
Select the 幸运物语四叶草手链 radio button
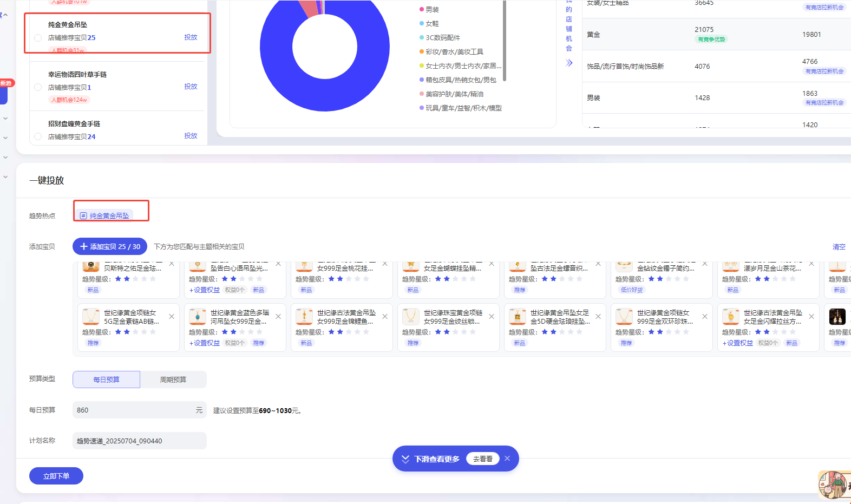[x=38, y=87]
